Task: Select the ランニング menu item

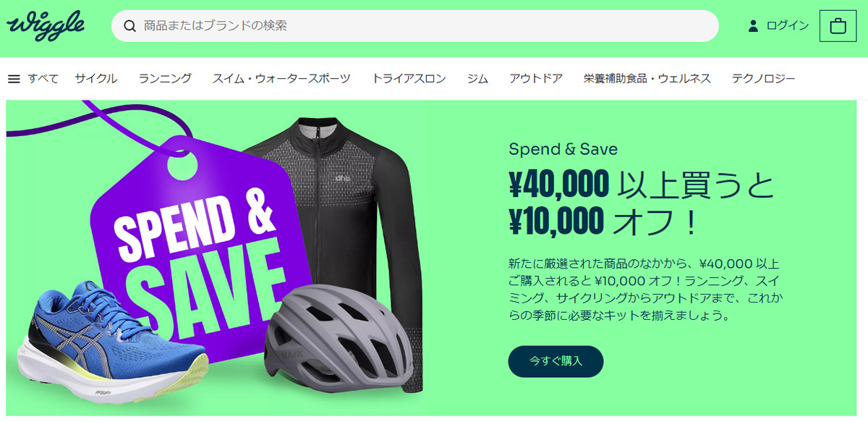Action: 165,79
